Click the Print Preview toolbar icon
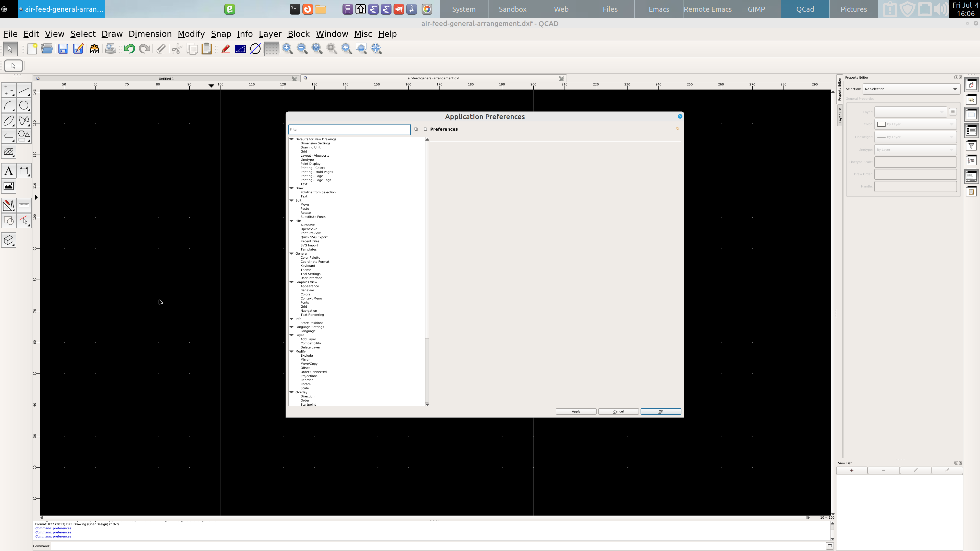 point(111,49)
